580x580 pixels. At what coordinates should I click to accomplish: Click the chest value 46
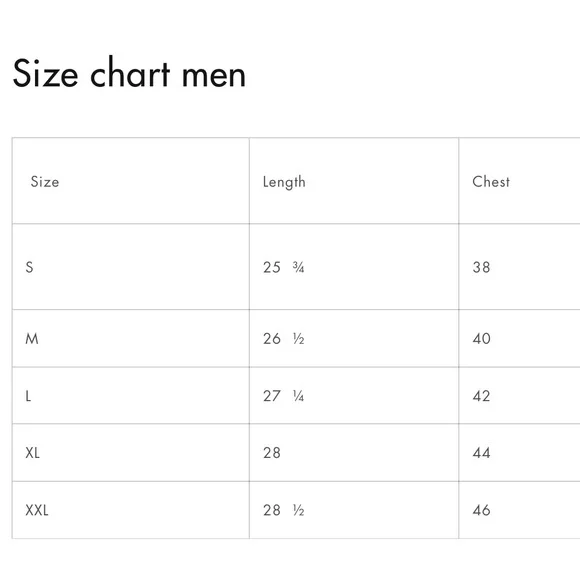[481, 510]
